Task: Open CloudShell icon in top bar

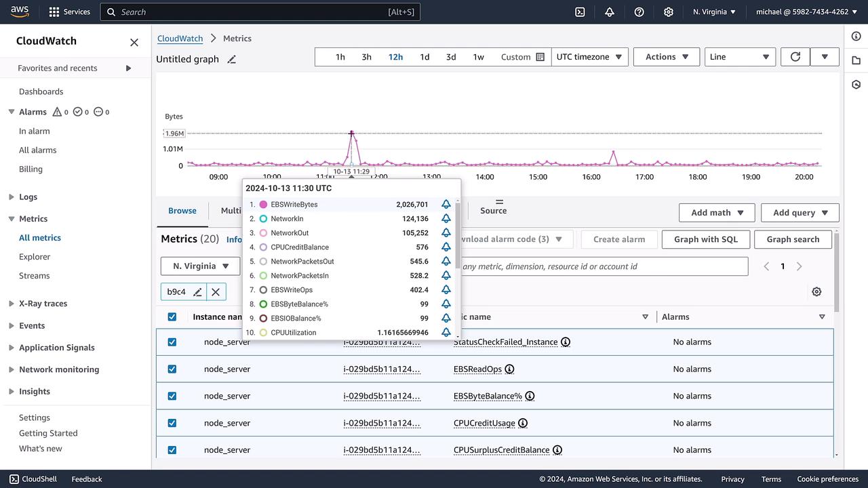Action: [x=580, y=12]
